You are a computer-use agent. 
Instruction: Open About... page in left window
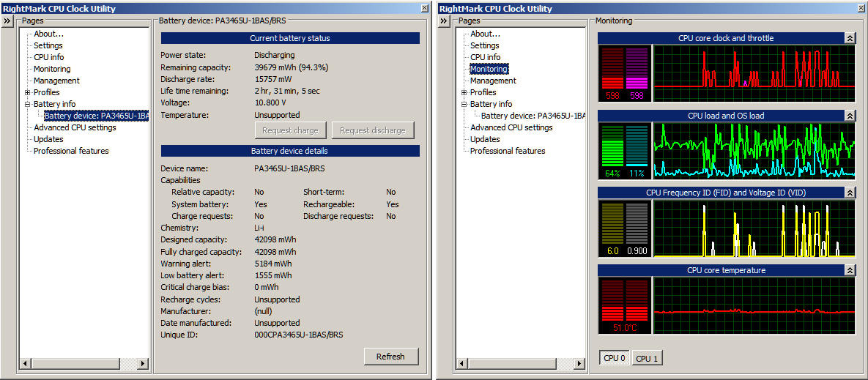[49, 34]
